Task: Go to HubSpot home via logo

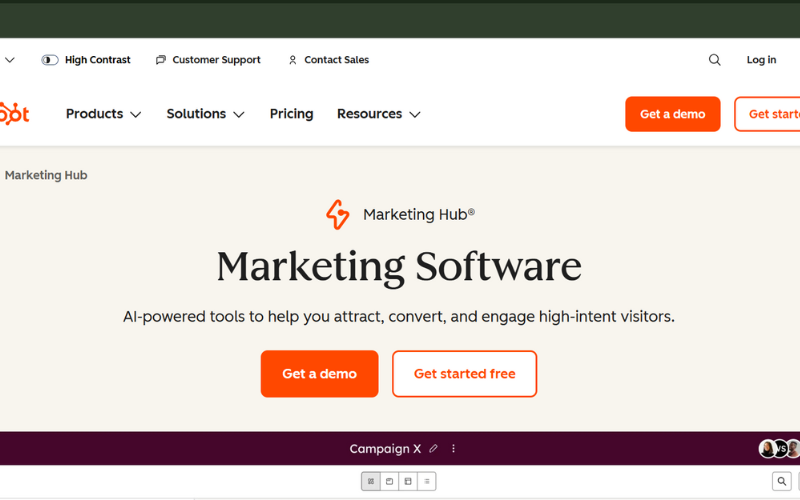Action: 14,113
